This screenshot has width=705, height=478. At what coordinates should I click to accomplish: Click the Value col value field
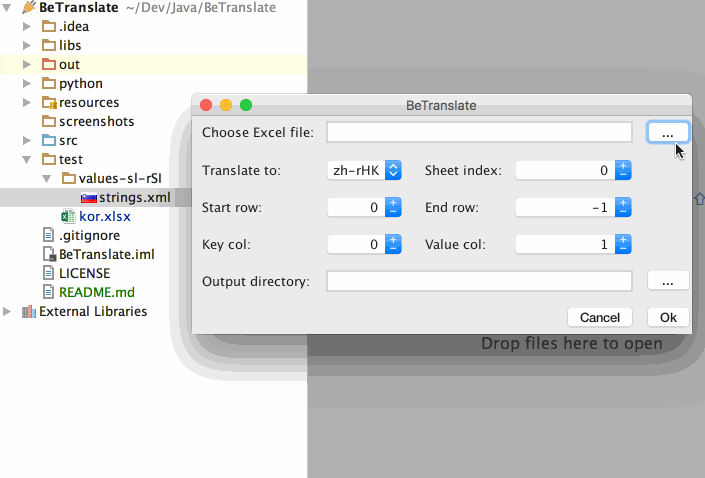click(x=565, y=244)
